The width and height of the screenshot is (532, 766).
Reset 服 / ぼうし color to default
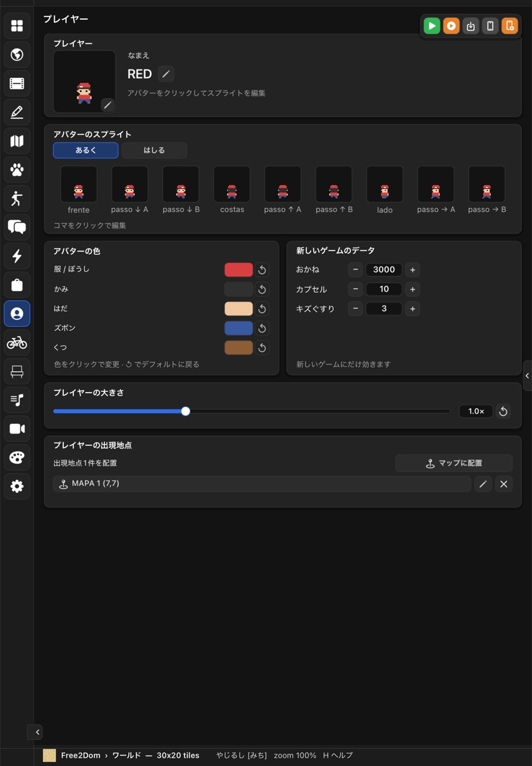click(x=262, y=270)
